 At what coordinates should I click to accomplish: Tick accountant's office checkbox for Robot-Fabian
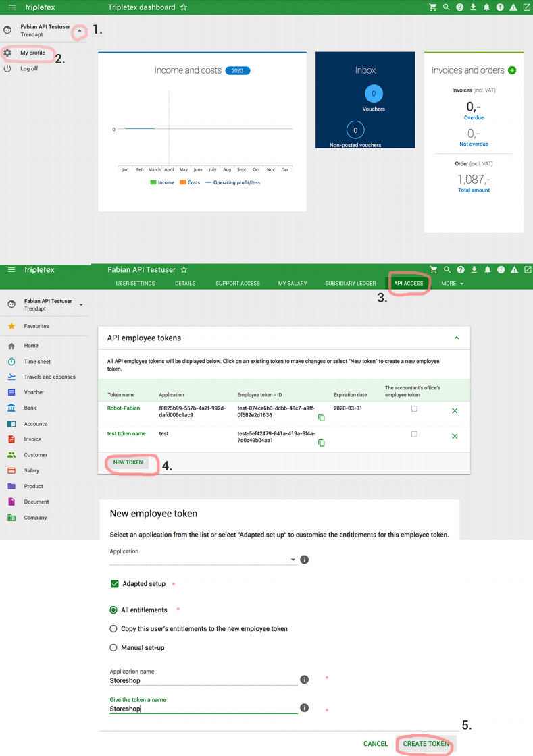[414, 409]
